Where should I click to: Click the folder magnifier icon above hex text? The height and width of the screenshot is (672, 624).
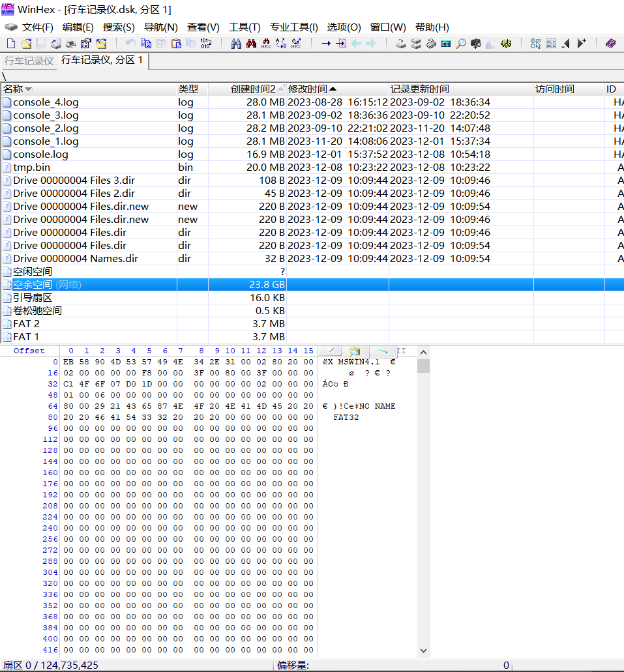(355, 351)
